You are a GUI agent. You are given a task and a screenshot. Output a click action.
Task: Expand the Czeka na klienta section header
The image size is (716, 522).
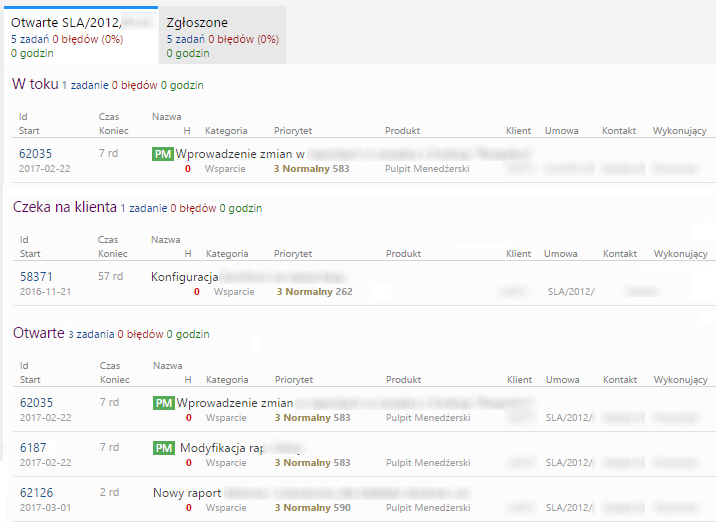(x=64, y=208)
